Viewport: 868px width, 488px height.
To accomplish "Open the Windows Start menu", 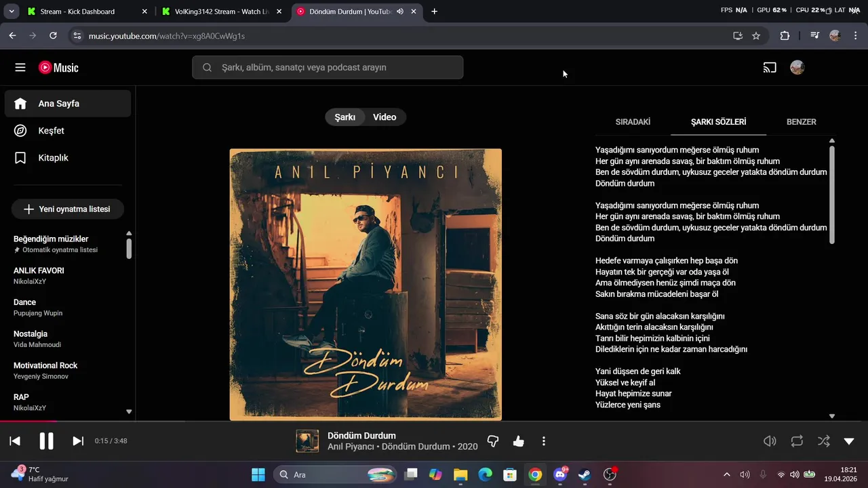I will tap(258, 474).
